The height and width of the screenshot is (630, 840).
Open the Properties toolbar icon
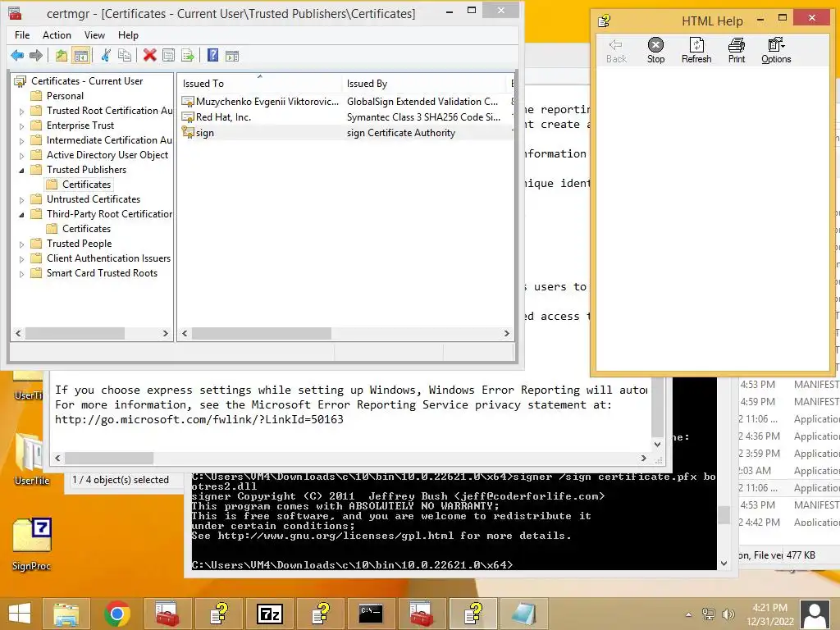pos(168,55)
